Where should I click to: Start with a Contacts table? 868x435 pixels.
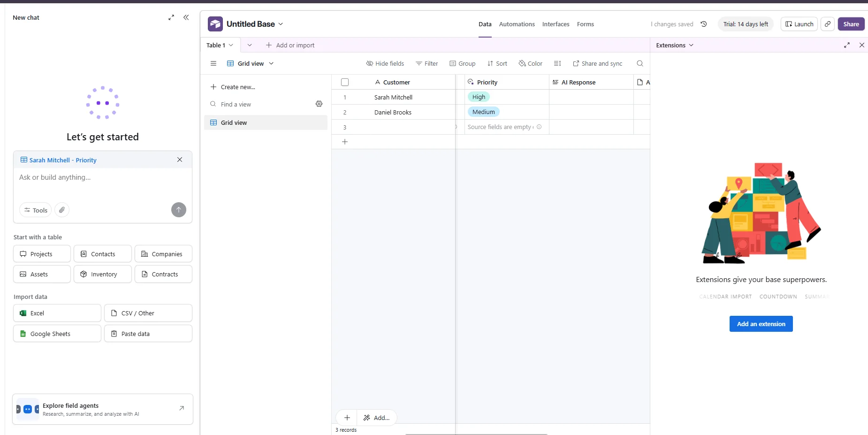103,254
